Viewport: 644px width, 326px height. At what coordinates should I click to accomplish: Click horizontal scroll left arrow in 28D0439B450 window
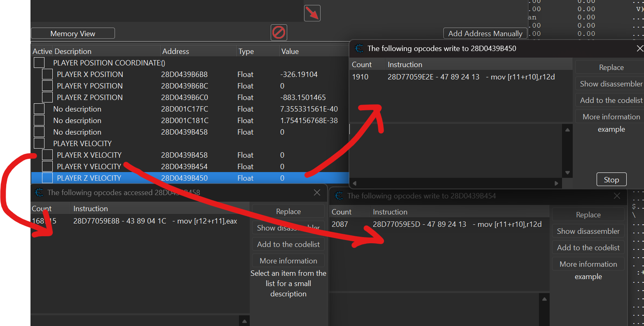click(354, 183)
